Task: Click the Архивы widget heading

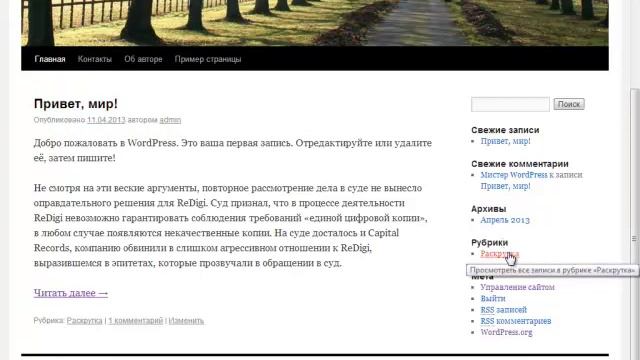Action: click(x=489, y=209)
